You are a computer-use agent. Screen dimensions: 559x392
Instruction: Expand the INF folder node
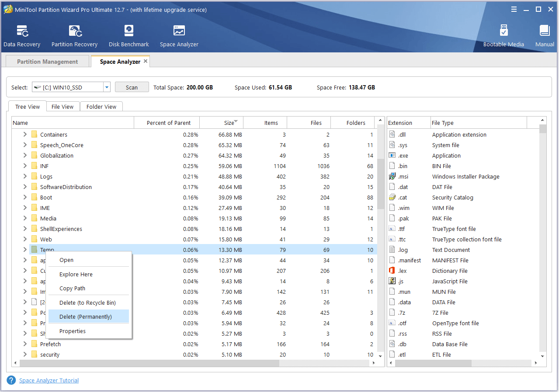(x=25, y=166)
